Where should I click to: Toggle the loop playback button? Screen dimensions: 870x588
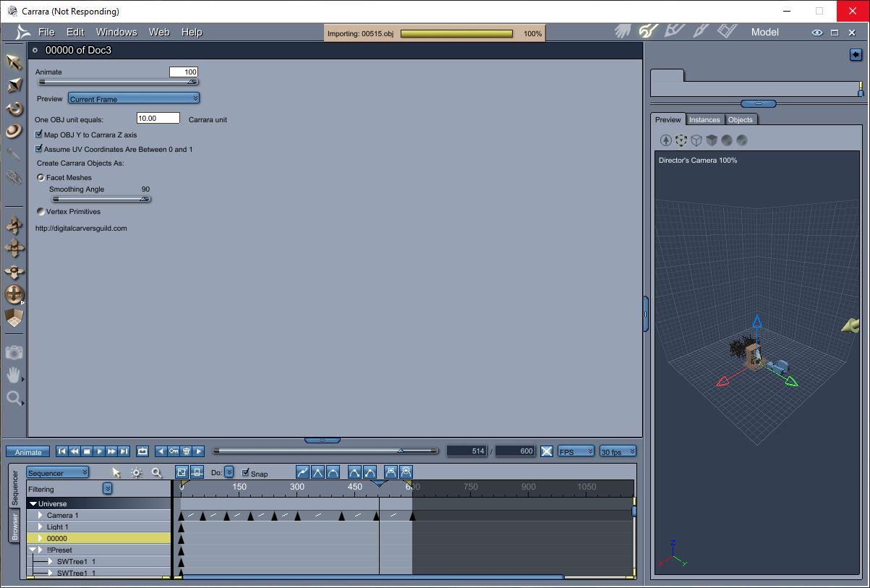[142, 451]
